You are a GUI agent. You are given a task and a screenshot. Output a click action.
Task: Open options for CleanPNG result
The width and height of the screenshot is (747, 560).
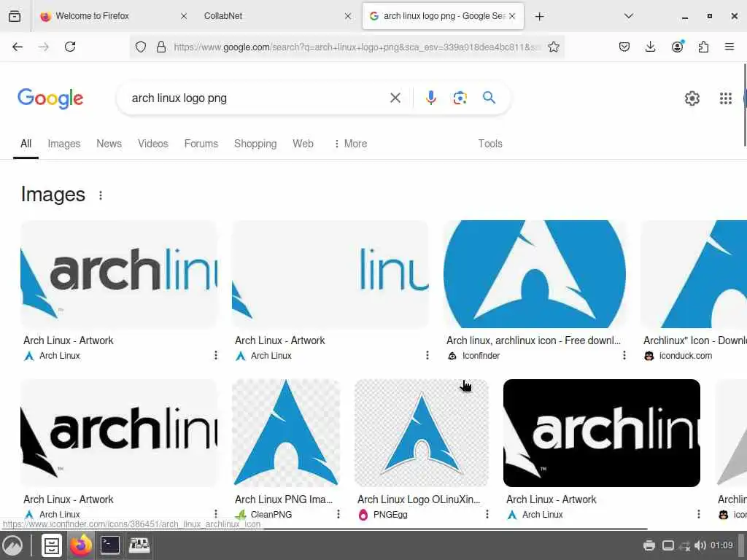tap(338, 514)
